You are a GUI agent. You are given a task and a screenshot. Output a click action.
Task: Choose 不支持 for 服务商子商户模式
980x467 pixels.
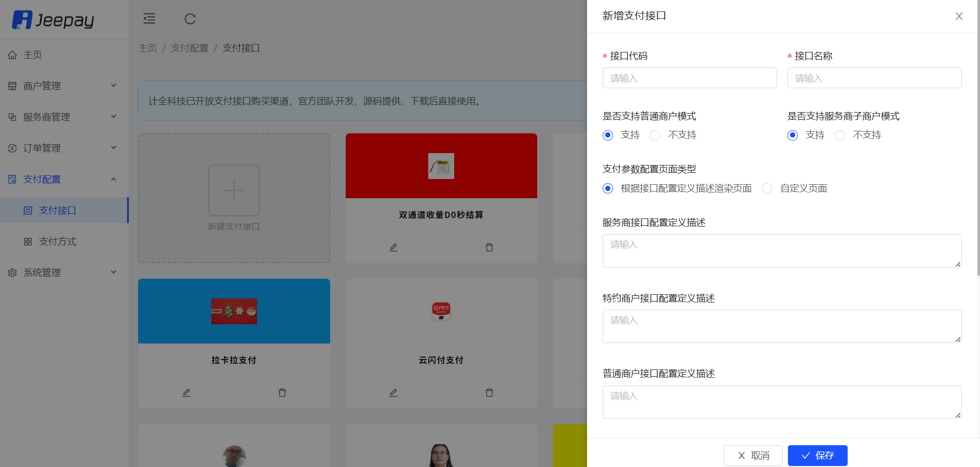pos(840,135)
